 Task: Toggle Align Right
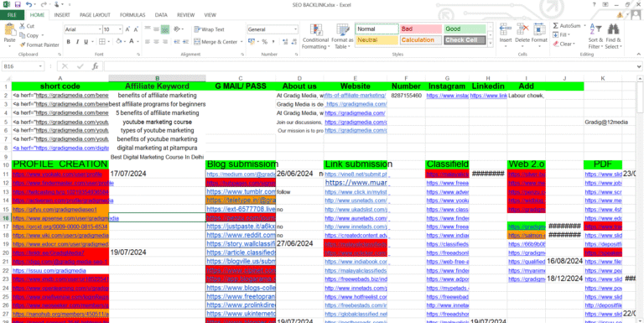165,41
